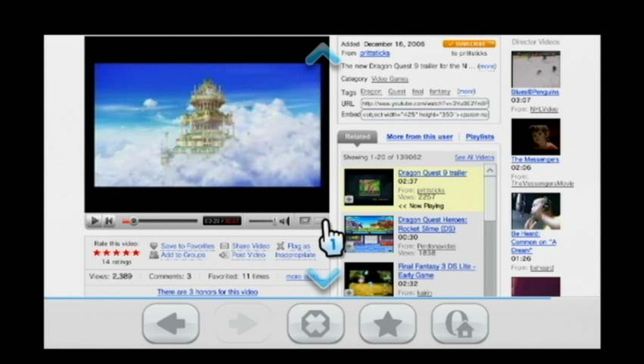
Task: Click the flag icon beside Flag as Inappropriate
Action: (x=280, y=246)
